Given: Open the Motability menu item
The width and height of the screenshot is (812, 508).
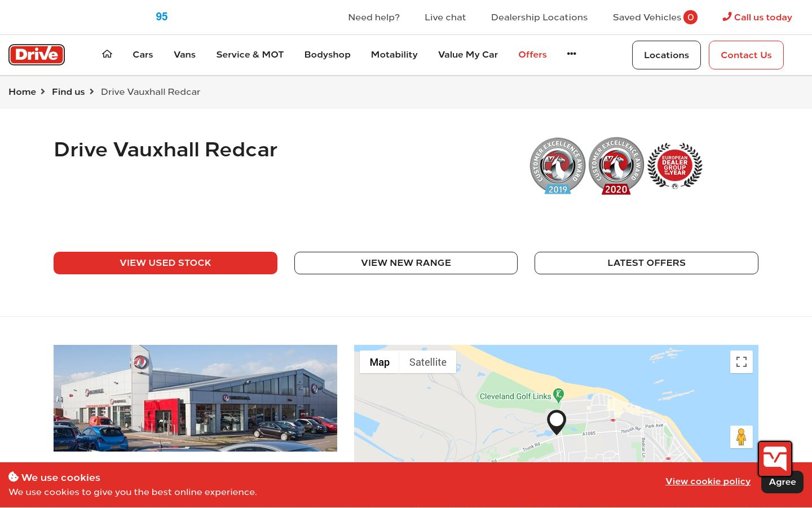Looking at the screenshot, I should tap(394, 55).
